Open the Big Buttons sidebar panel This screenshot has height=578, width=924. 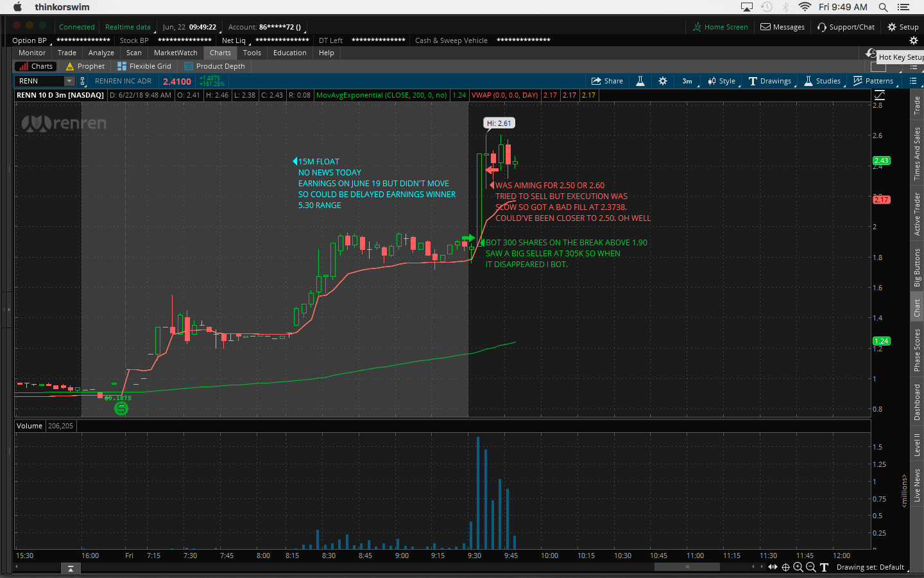click(917, 267)
